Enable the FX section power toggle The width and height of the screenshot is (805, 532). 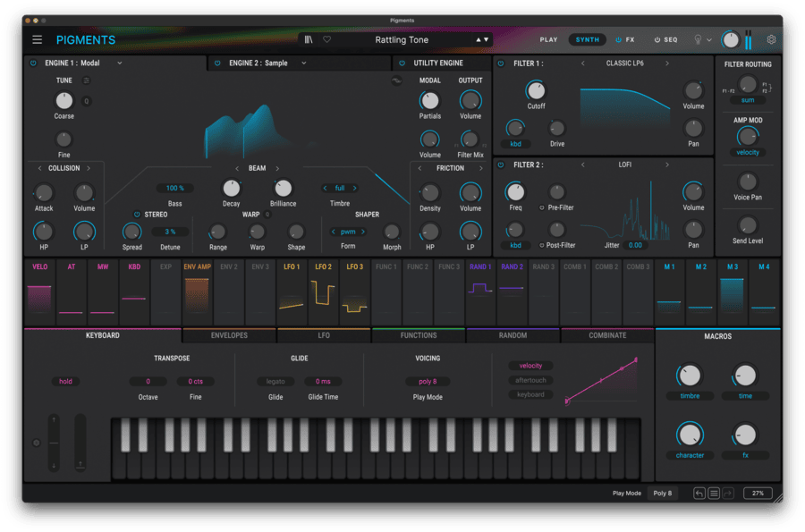(x=618, y=38)
